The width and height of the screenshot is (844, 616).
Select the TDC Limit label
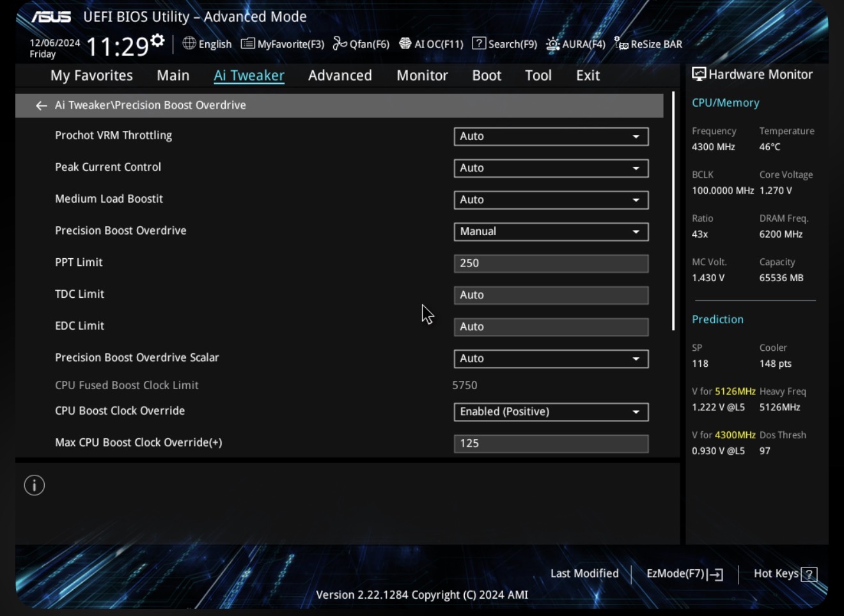click(x=79, y=294)
